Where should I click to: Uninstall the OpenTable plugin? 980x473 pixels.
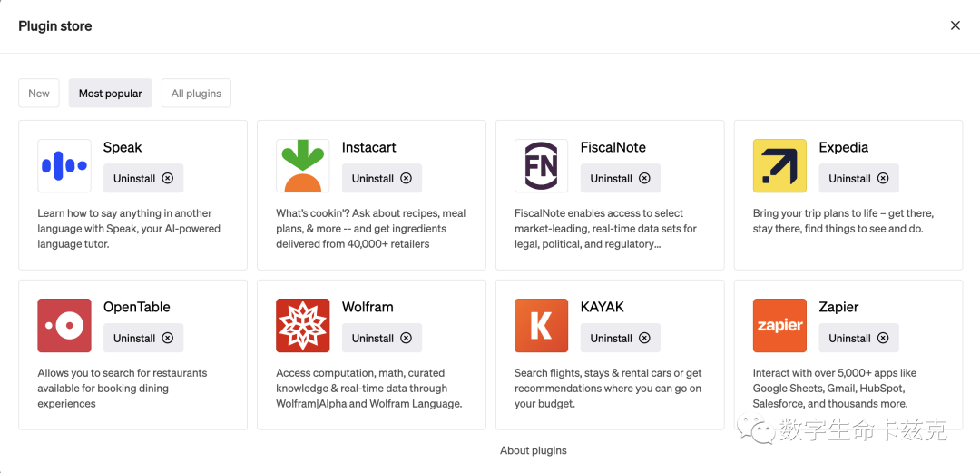(143, 338)
